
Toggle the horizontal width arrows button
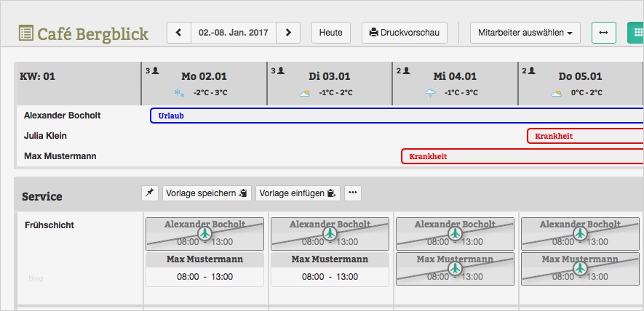(x=604, y=33)
